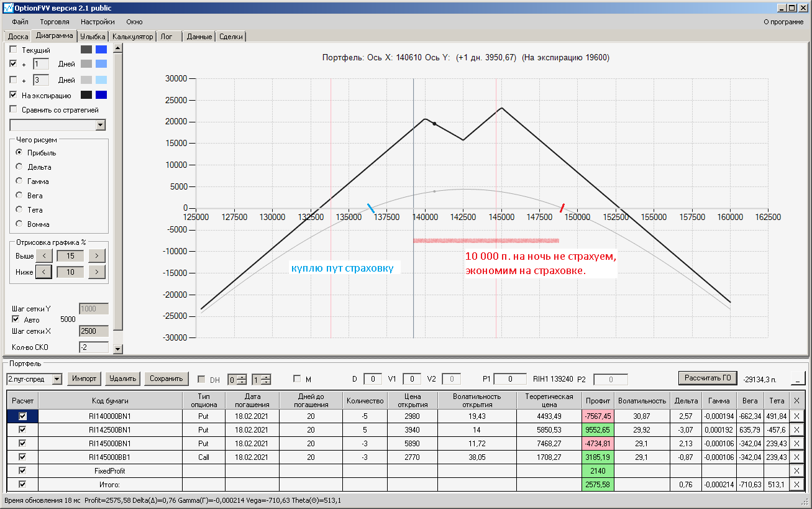Click the Профит column header
The width and height of the screenshot is (812, 509).
[x=598, y=400]
